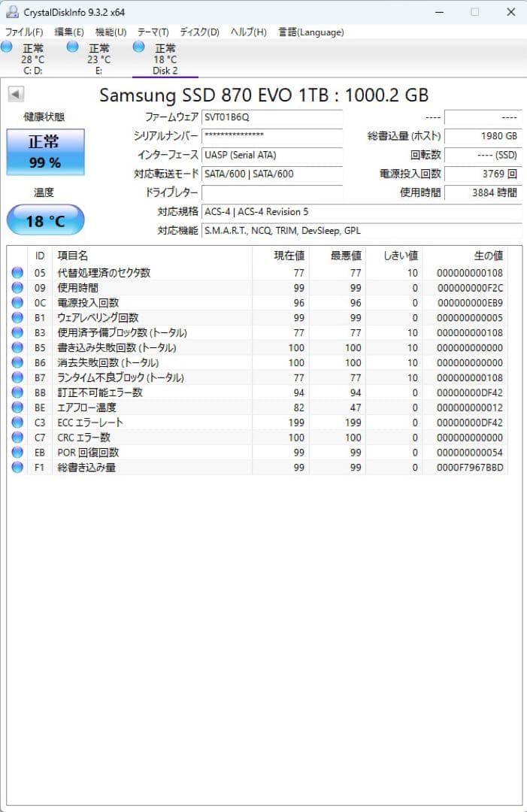The image size is (527, 812).
Task: Click the 最悪値 column header
Action: point(338,256)
